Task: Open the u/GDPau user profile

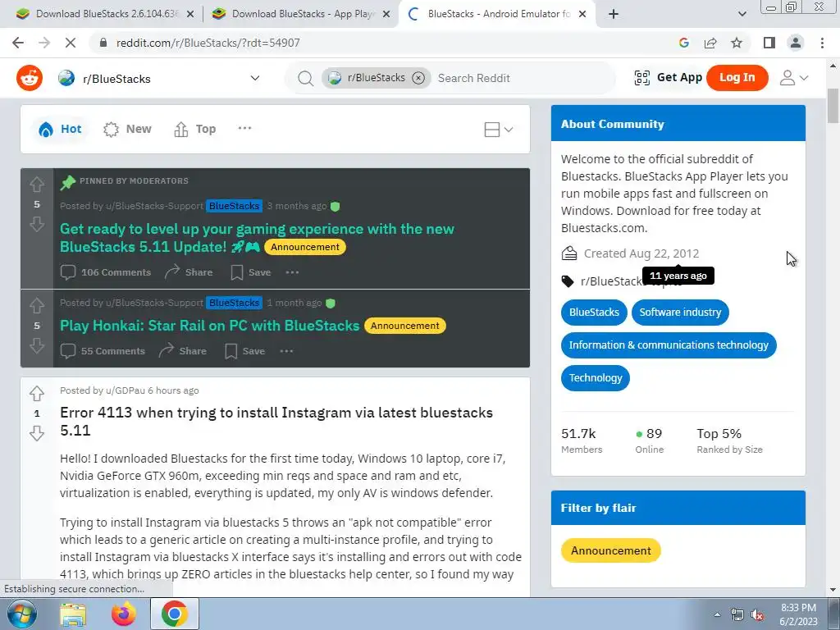Action: point(126,390)
